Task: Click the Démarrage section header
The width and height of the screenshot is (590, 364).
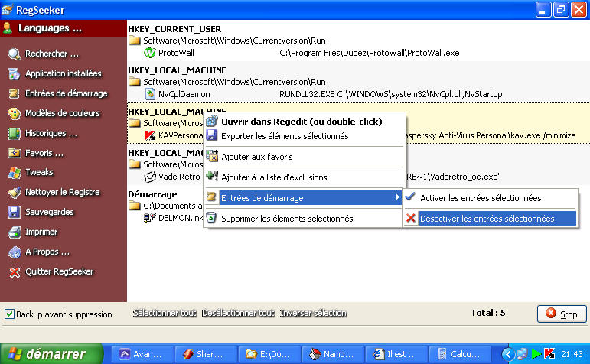Action: pos(152,194)
